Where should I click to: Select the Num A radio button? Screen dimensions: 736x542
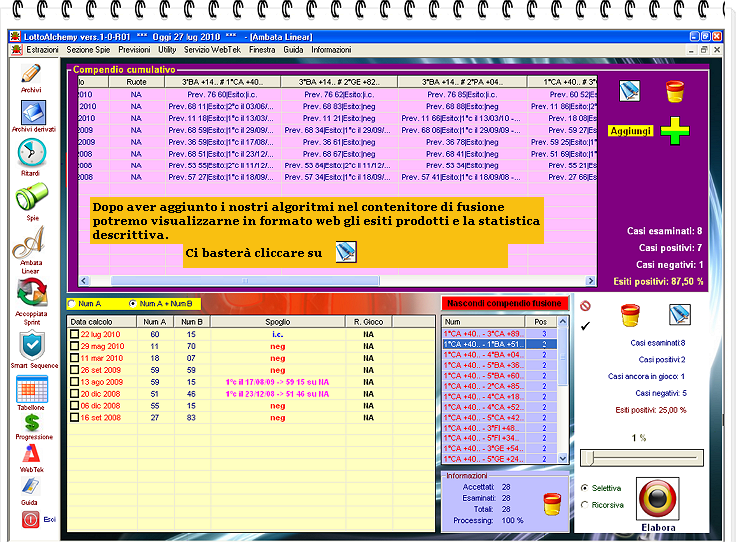click(72, 304)
